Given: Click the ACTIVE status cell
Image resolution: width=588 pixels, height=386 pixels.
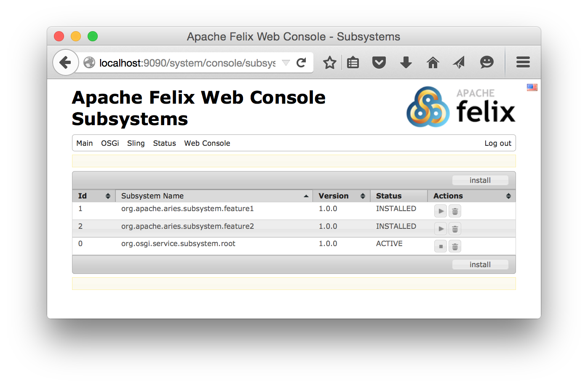Looking at the screenshot, I should click(389, 244).
